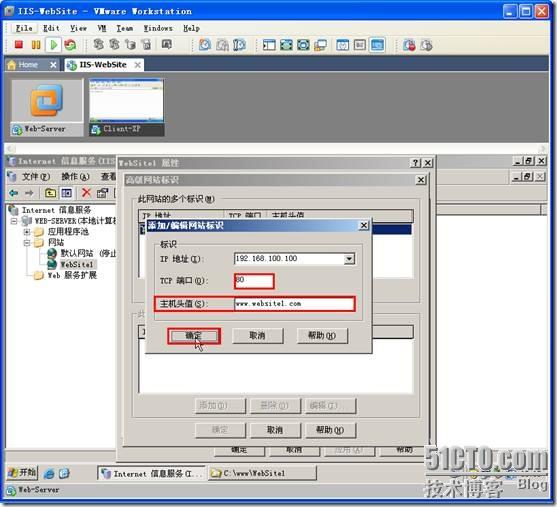The width and height of the screenshot is (557, 507).
Task: Click the IIS properties toolbar icon
Action: 102,193
